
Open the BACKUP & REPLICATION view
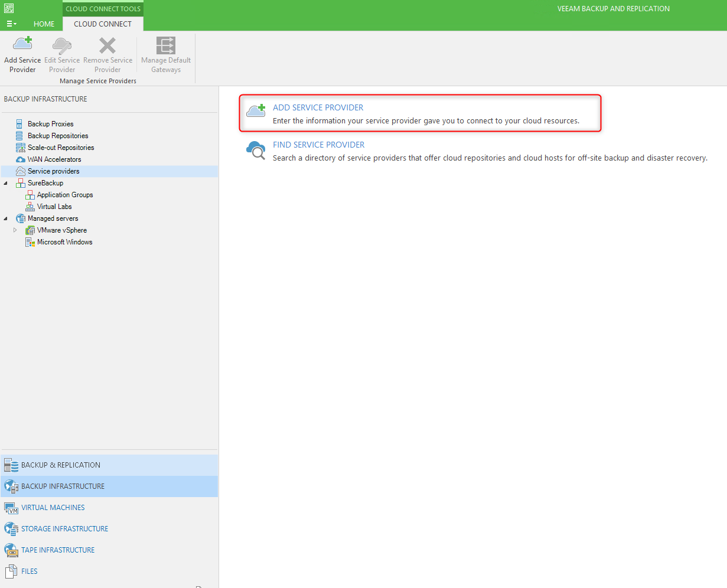(109, 465)
